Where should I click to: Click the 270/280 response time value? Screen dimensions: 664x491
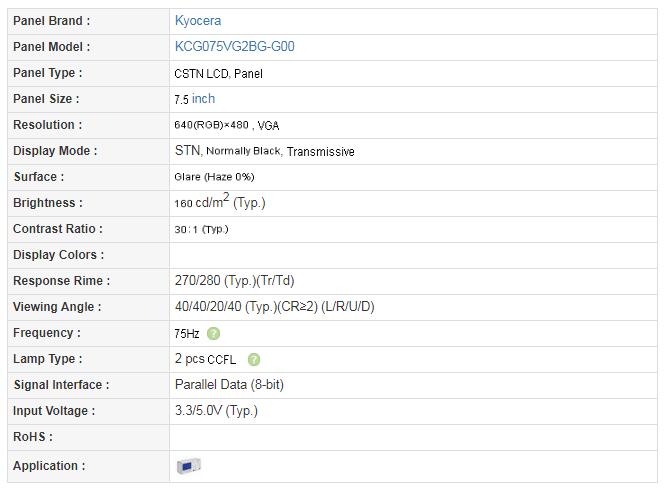tap(235, 280)
